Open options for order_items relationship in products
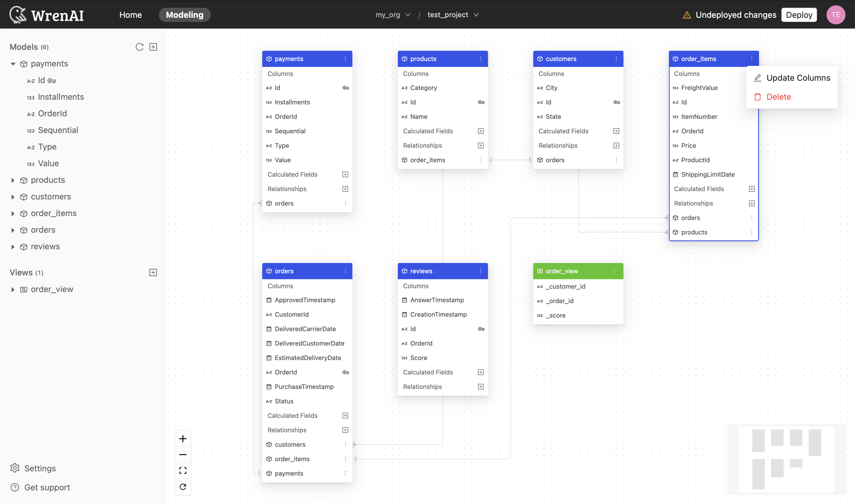Screen dimensions: 855x504 point(481,160)
